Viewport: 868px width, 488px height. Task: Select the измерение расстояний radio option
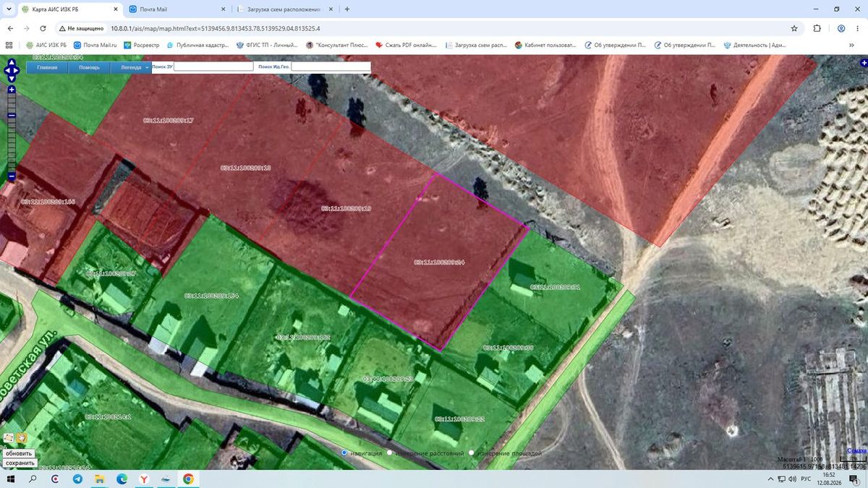[x=390, y=453]
